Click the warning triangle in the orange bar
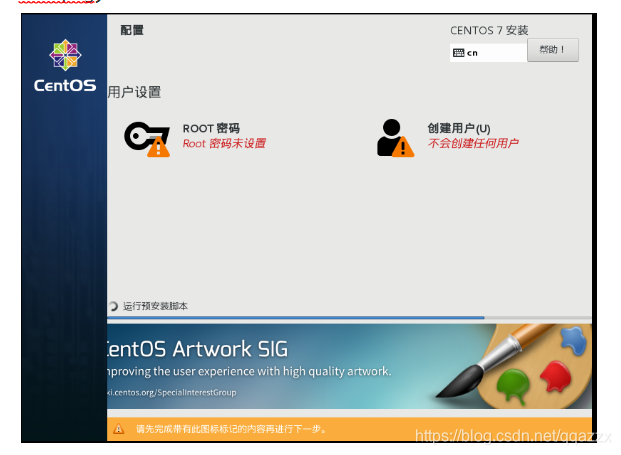This screenshot has height=455, width=621. coord(118,429)
